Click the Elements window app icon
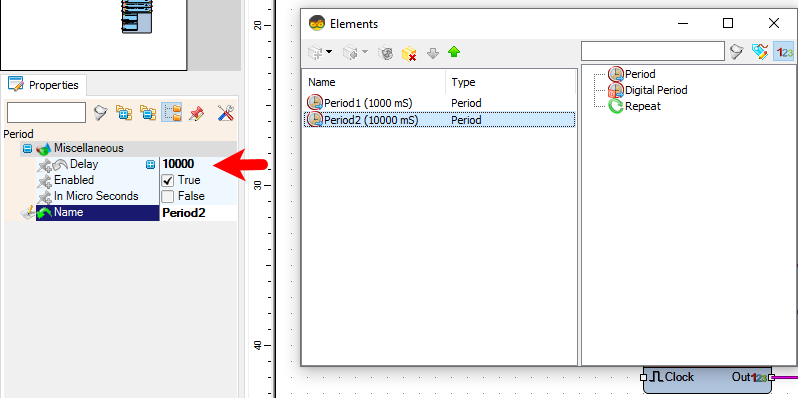 click(317, 23)
